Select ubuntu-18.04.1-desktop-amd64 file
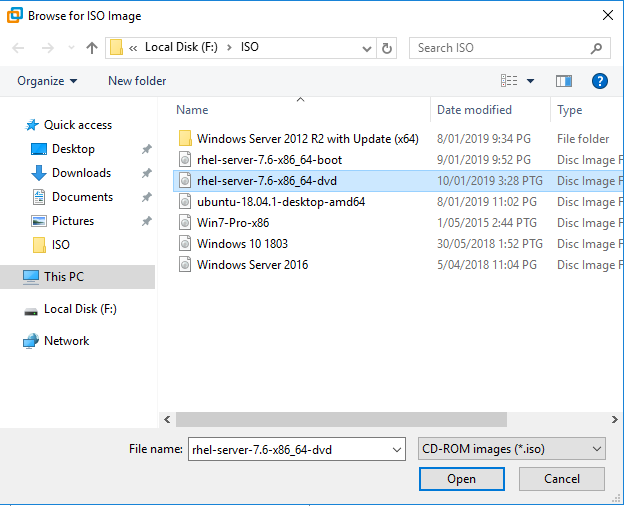This screenshot has width=624, height=506. click(281, 202)
